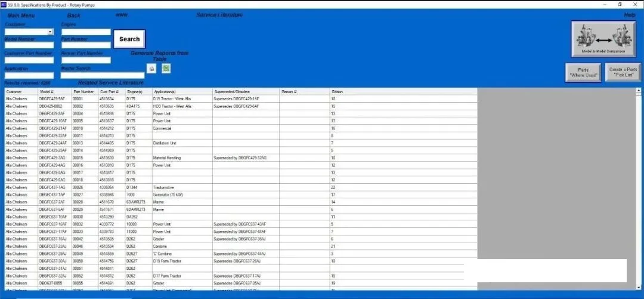Viewport: 644px width, 299px height.
Task: Click the Excel export report icon
Action: pyautogui.click(x=166, y=68)
